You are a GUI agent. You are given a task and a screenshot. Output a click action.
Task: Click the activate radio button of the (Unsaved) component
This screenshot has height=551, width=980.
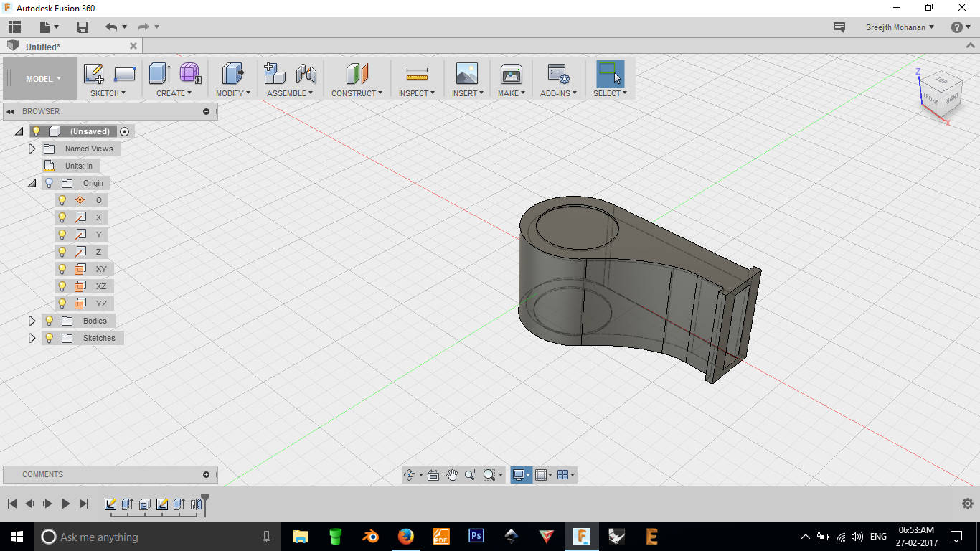[125, 131]
